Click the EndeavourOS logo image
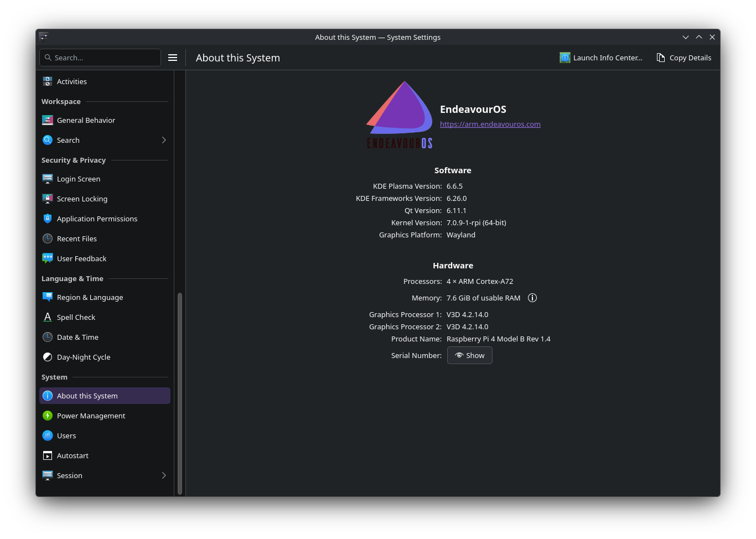 click(x=400, y=115)
